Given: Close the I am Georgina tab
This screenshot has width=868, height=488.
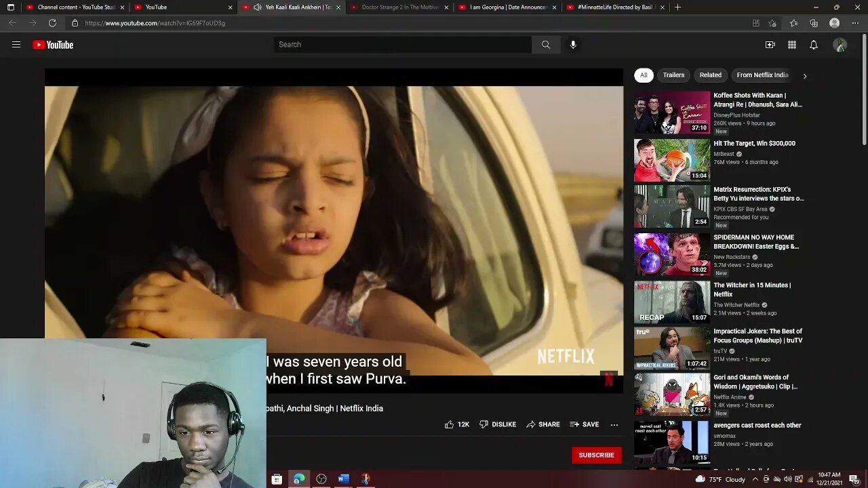Looking at the screenshot, I should tap(554, 7).
